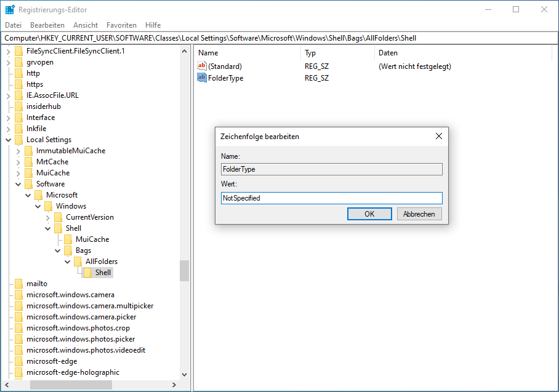Collapse the Local Settings tree node

[9, 140]
